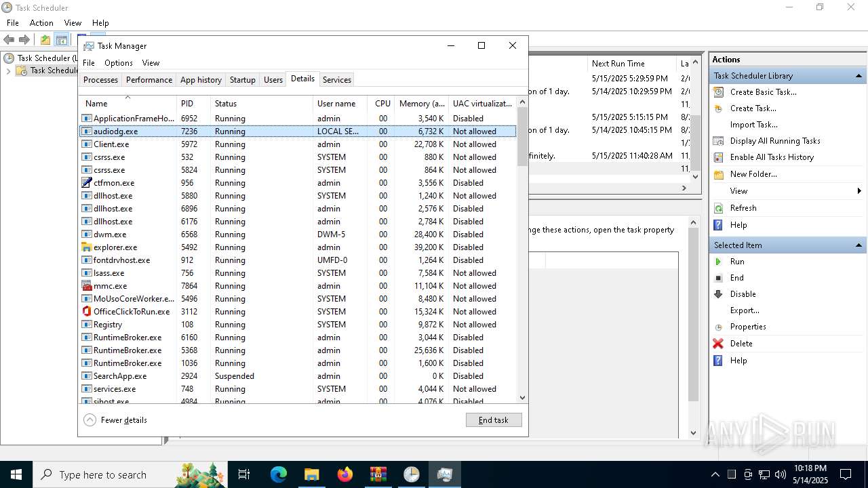The image size is (868, 488).
Task: Click the End action under Selected Item
Action: click(x=736, y=278)
